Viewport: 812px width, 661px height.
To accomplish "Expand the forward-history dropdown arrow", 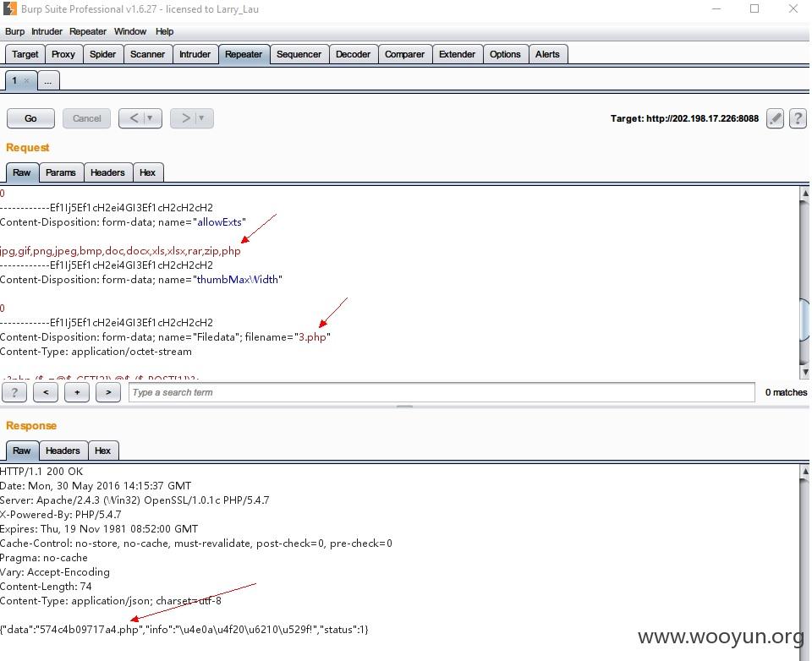I will (202, 118).
